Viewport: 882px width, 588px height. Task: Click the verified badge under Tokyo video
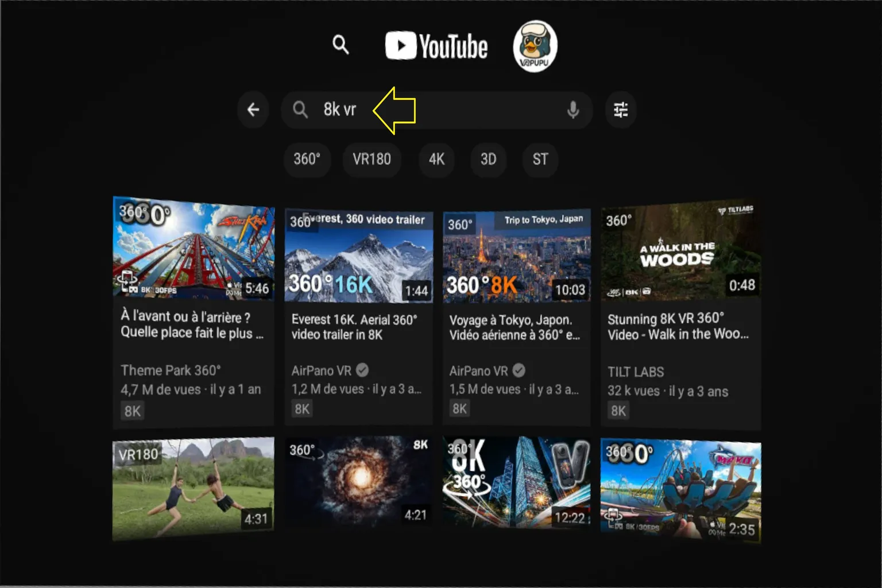[x=519, y=370]
